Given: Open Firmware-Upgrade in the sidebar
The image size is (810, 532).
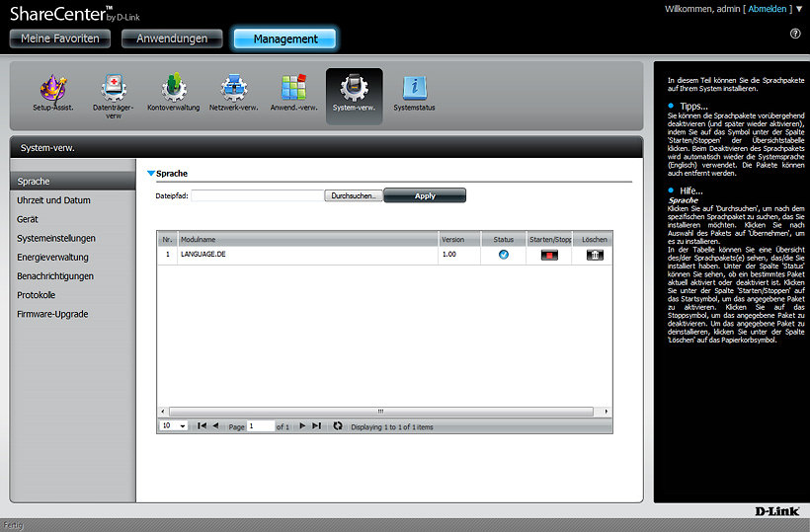Looking at the screenshot, I should 52,314.
